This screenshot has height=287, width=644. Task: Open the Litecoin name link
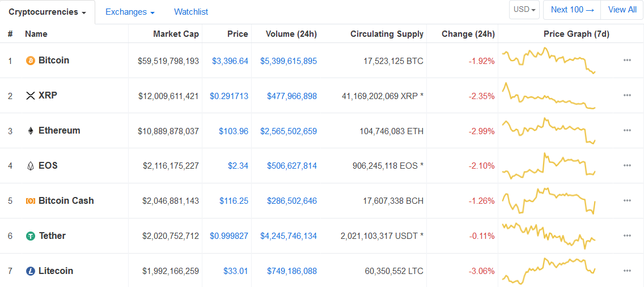pos(56,271)
